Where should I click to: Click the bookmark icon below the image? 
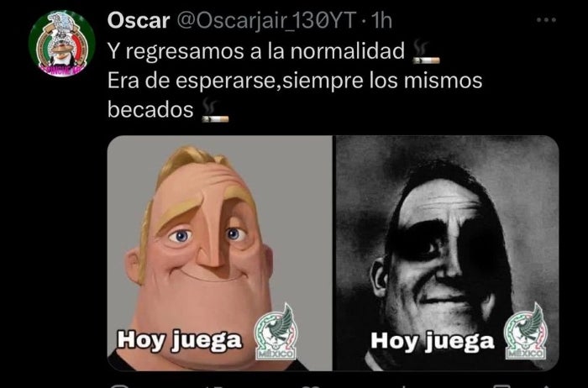[x=501, y=386]
